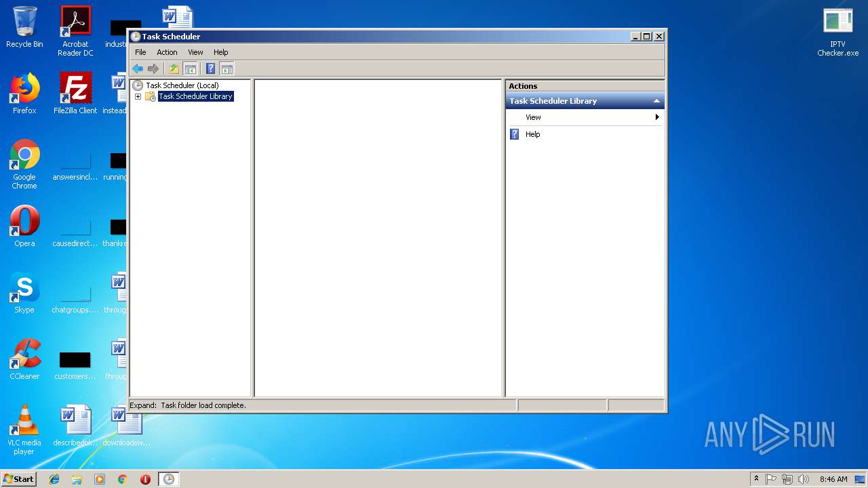The image size is (868, 488).
Task: Click the Action Center flag tray icon
Action: [771, 479]
